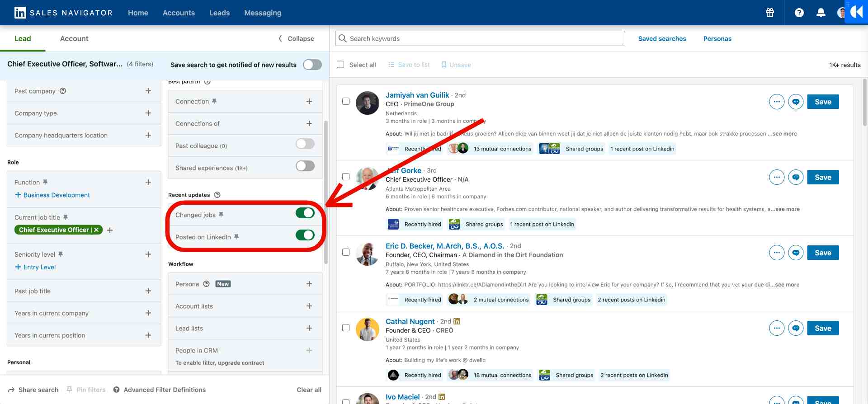This screenshot has width=868, height=404.
Task: Toggle Past colleague filter switch
Action: point(305,144)
